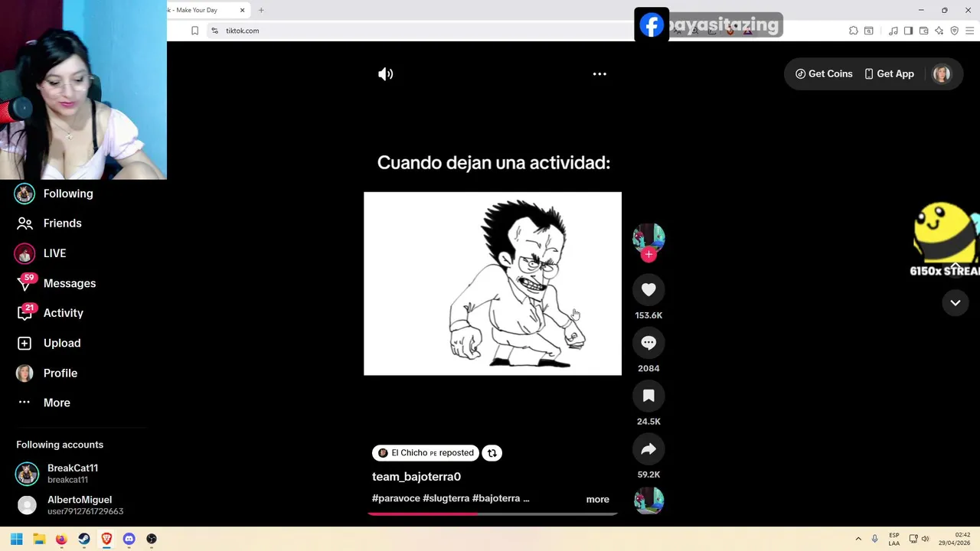The image size is (980, 551).
Task: Go to Following feed in sidebar
Action: [x=68, y=194]
